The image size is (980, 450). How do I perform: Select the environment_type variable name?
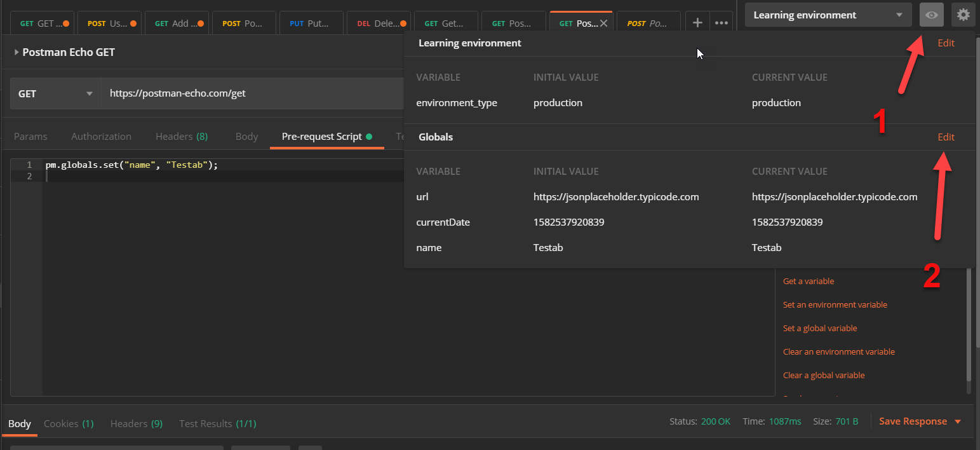[x=457, y=102]
